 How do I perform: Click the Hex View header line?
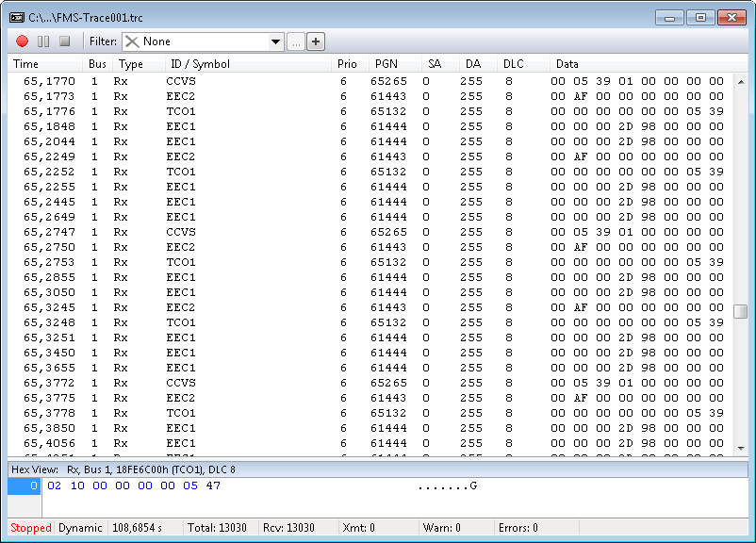click(378, 469)
